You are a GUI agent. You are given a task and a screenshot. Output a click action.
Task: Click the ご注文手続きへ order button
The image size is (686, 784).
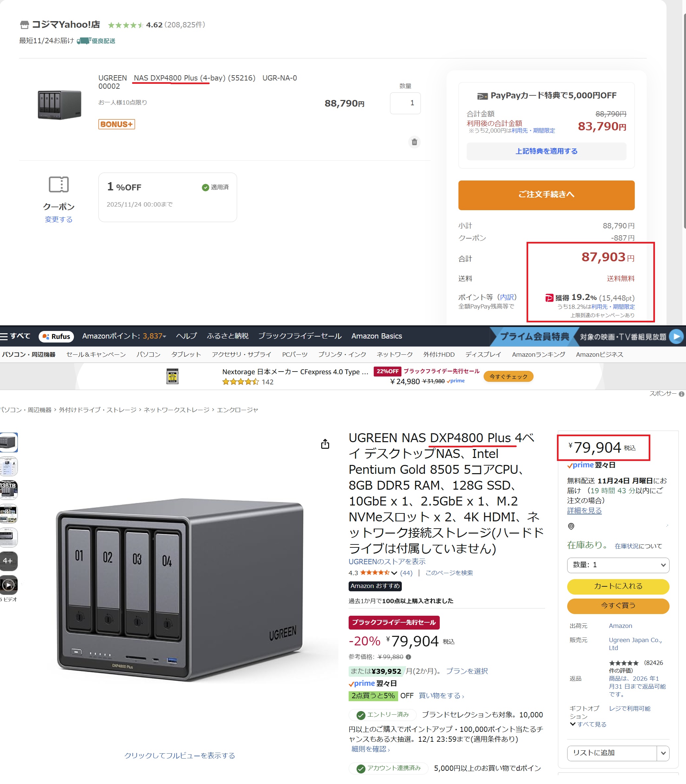coord(546,195)
